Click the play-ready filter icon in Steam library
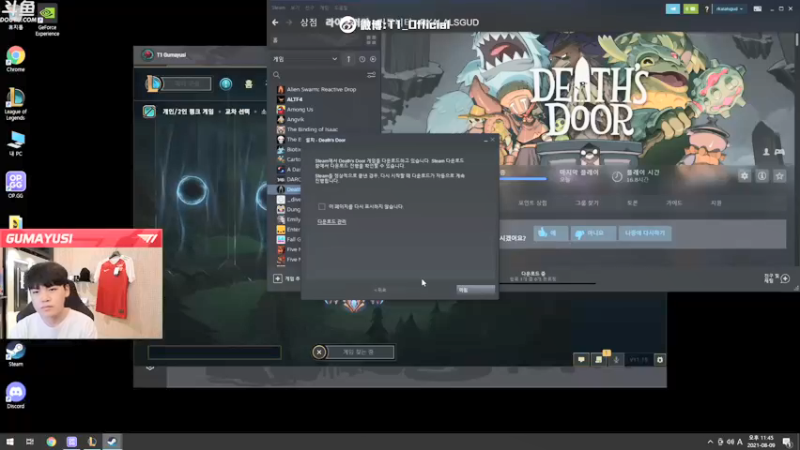 point(373,59)
